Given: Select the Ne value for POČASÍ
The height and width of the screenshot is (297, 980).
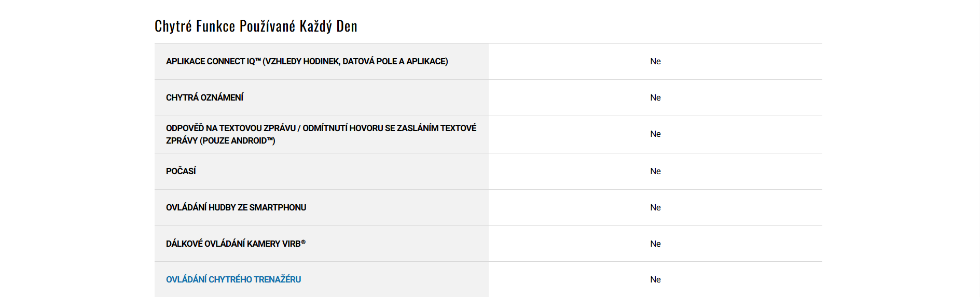Looking at the screenshot, I should click(x=655, y=171).
